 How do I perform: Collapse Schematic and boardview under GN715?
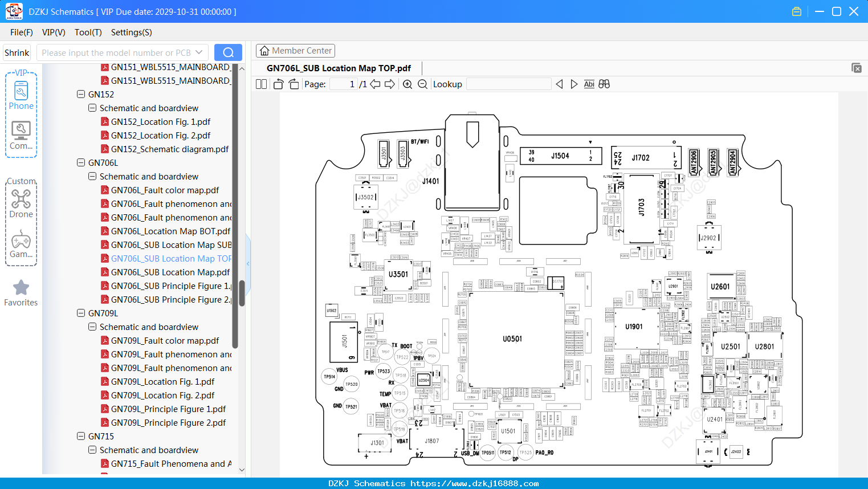92,450
